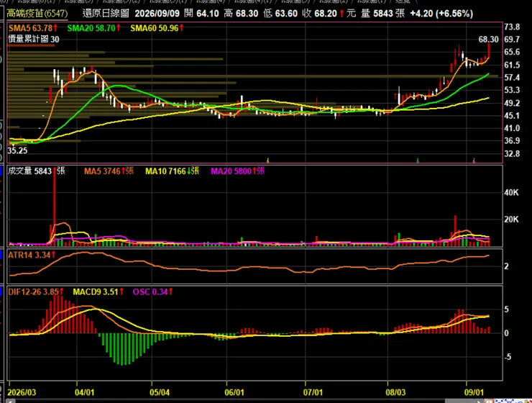Select the OSC 0.34 oscillator label
The image size is (532, 403).
point(152,291)
